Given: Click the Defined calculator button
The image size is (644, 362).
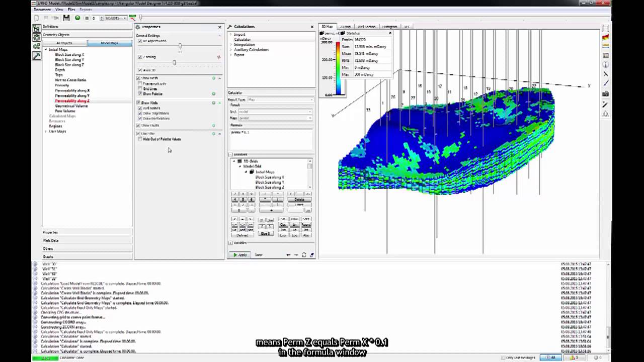Looking at the screenshot, I should [x=242, y=235].
